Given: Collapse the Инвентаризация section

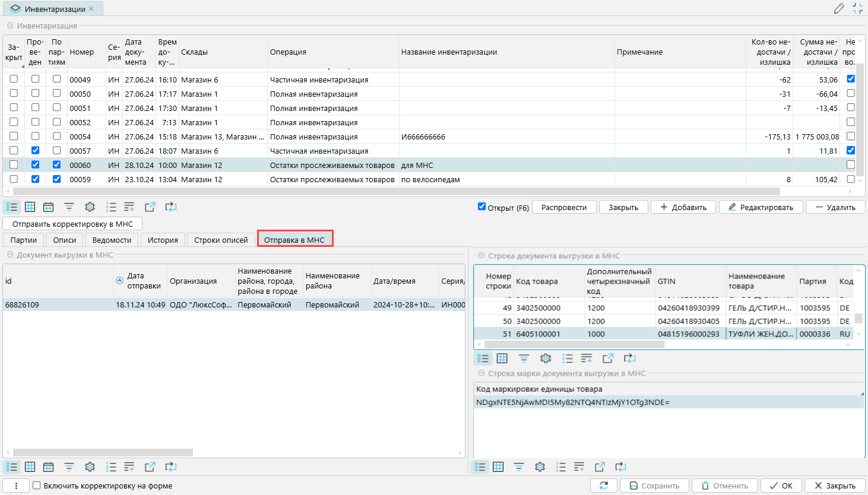Looking at the screenshot, I should pos(10,26).
